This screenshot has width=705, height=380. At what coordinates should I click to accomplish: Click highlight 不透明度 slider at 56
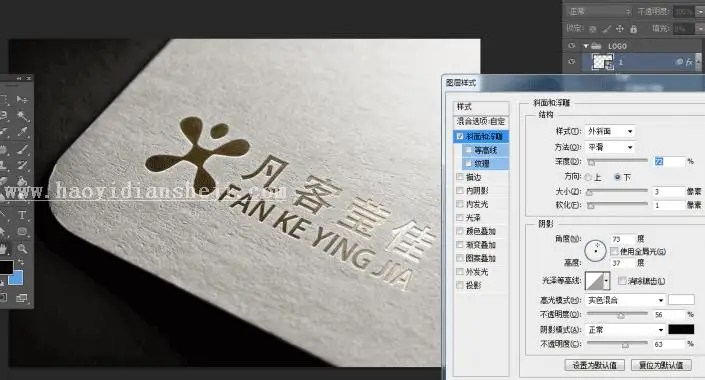pos(621,315)
